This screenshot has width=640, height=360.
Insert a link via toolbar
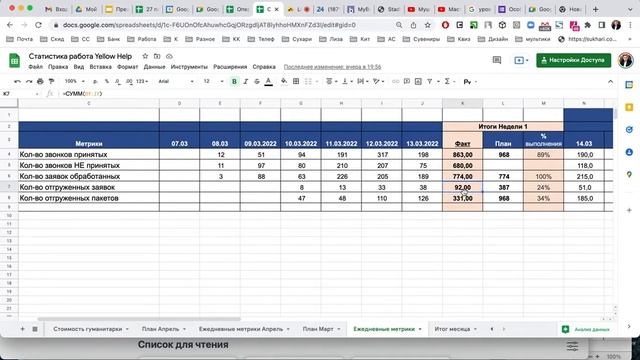(395, 82)
